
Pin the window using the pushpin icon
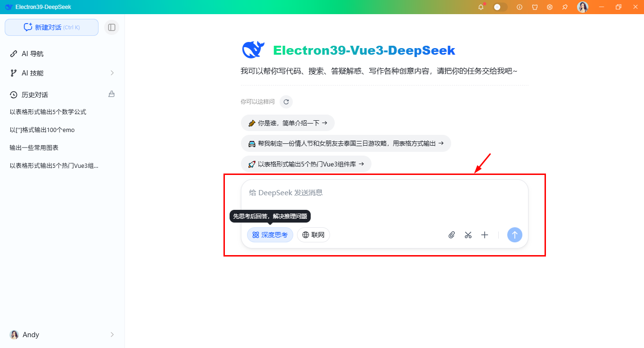click(x=564, y=7)
